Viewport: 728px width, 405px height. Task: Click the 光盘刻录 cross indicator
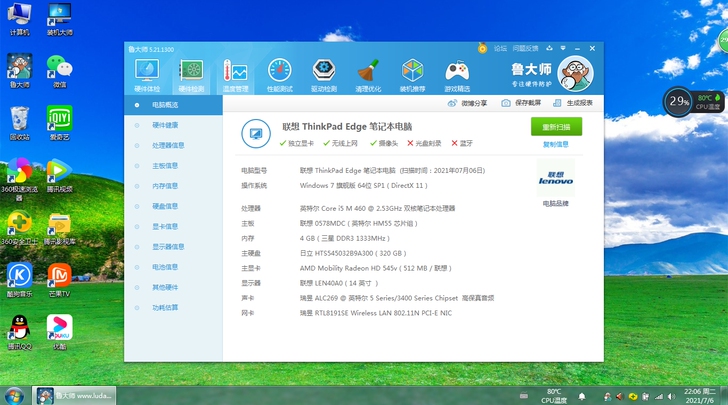[x=424, y=144]
